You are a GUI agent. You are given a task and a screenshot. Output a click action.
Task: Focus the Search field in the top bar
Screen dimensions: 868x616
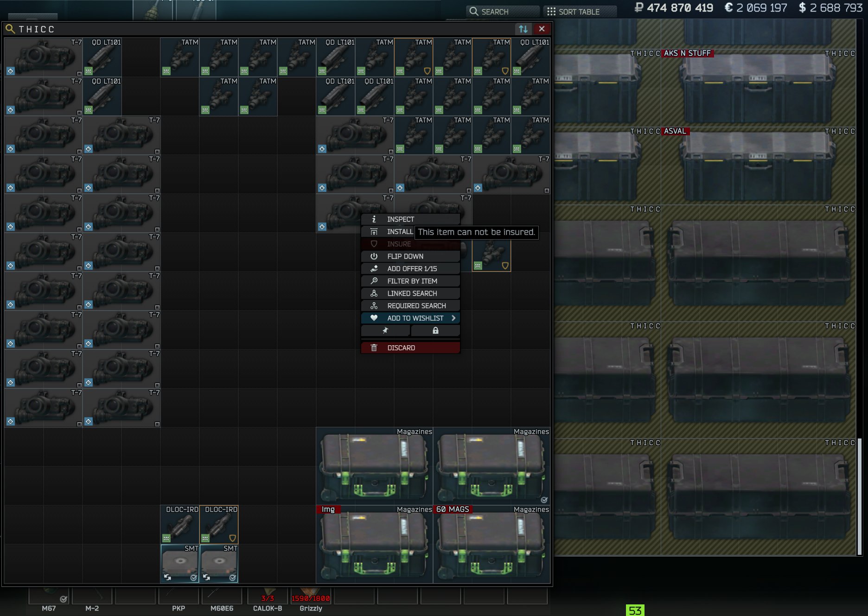(503, 12)
